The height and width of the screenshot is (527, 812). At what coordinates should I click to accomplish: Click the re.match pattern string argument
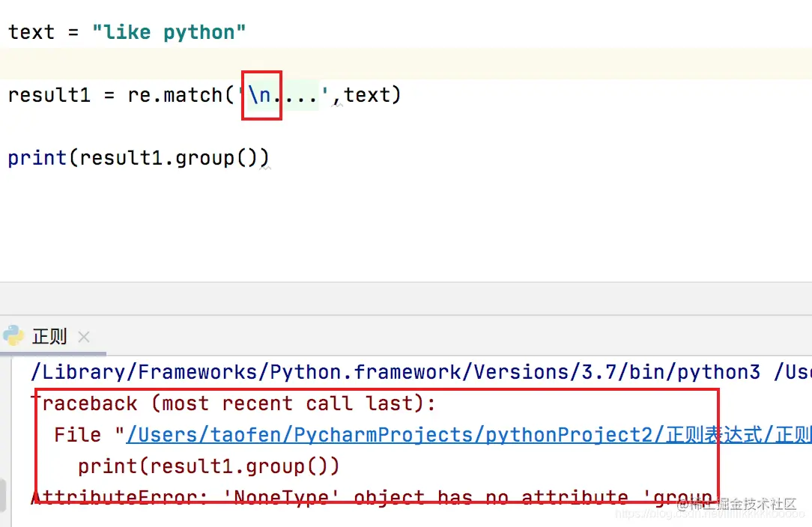pos(283,95)
